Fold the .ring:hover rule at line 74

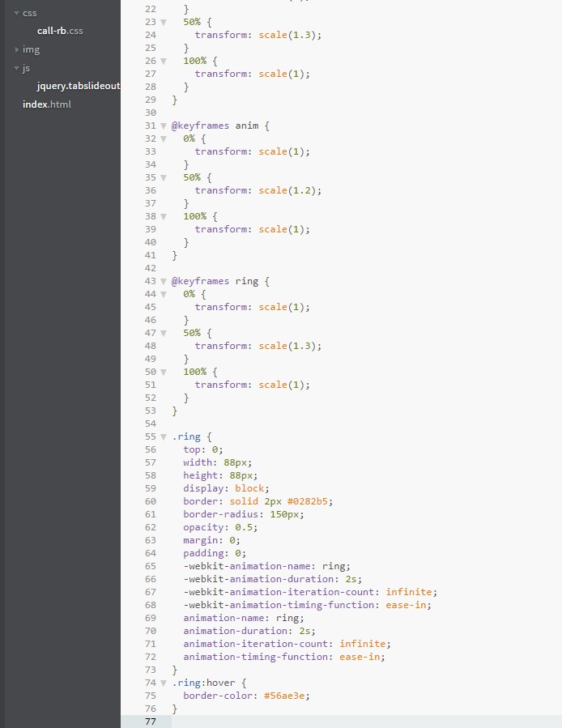pos(164,683)
